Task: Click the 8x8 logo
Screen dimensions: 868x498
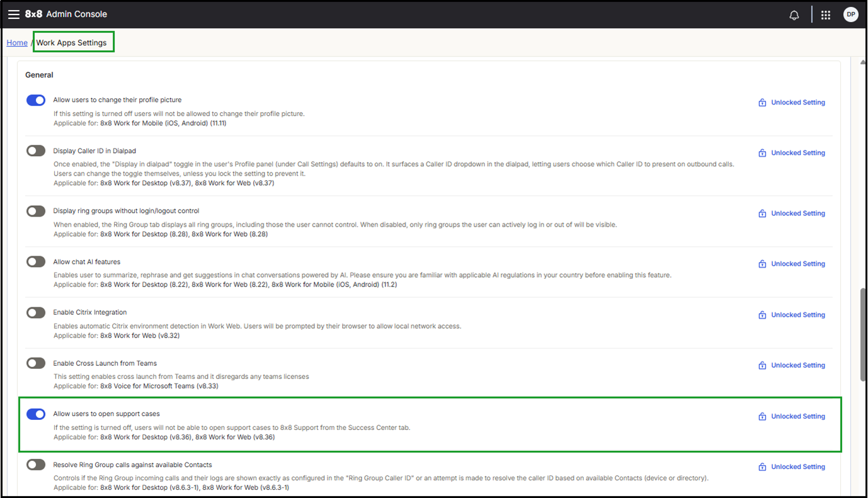Action: click(33, 14)
